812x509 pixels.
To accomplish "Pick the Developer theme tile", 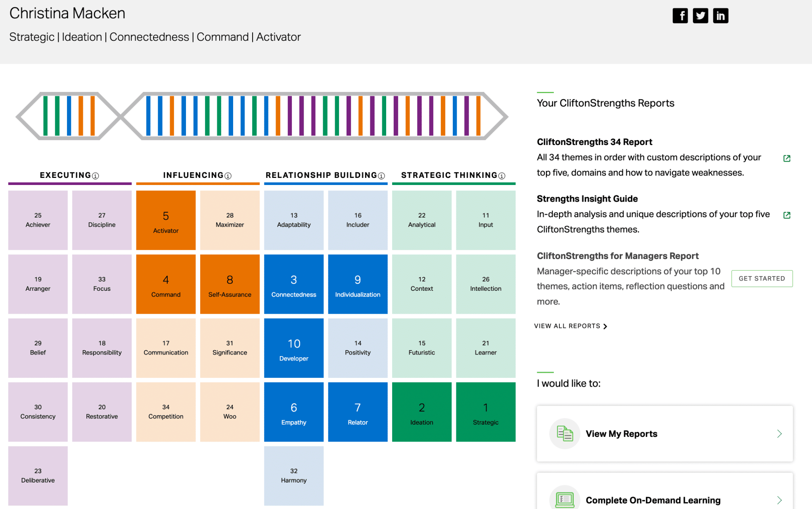I will [294, 348].
